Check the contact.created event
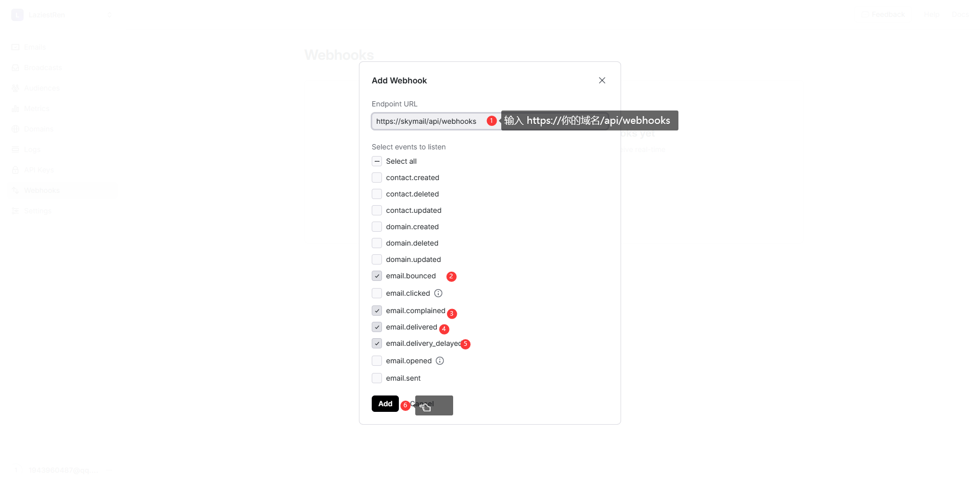Image resolution: width=980 pixels, height=484 pixels. pos(377,178)
